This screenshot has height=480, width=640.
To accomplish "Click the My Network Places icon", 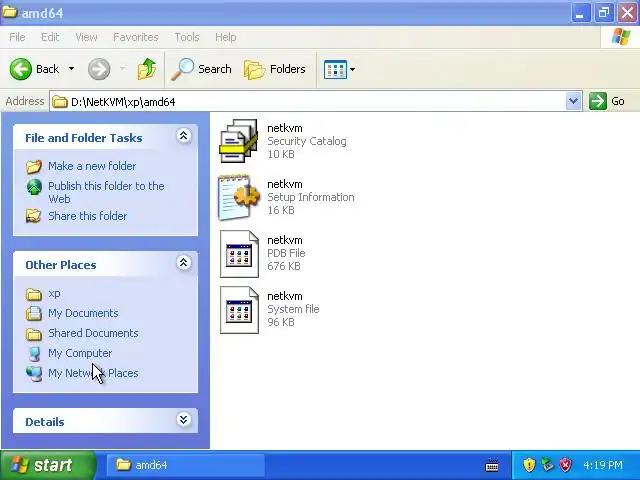I will point(34,373).
